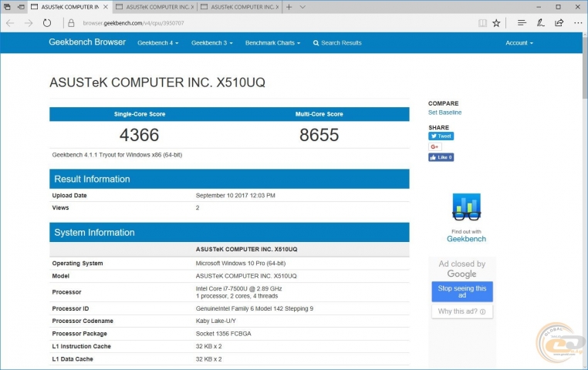Viewport: 588px width, 370px height.
Task: Reload the page with the refresh icon
Action: coord(47,23)
